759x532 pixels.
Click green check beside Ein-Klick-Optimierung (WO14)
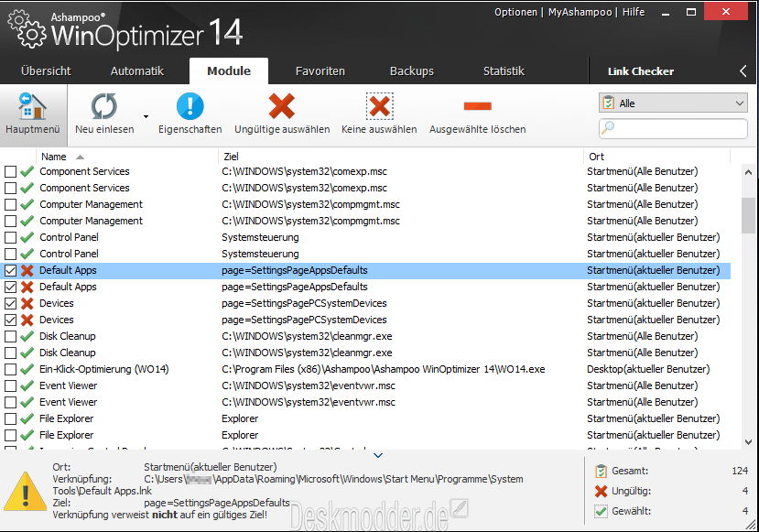27,369
